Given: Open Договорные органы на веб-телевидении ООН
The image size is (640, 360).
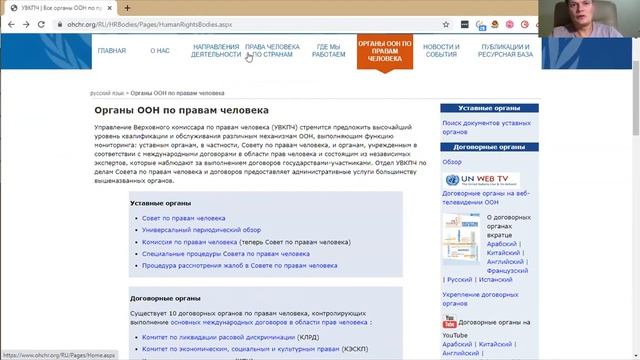Looking at the screenshot, I should [x=486, y=198].
